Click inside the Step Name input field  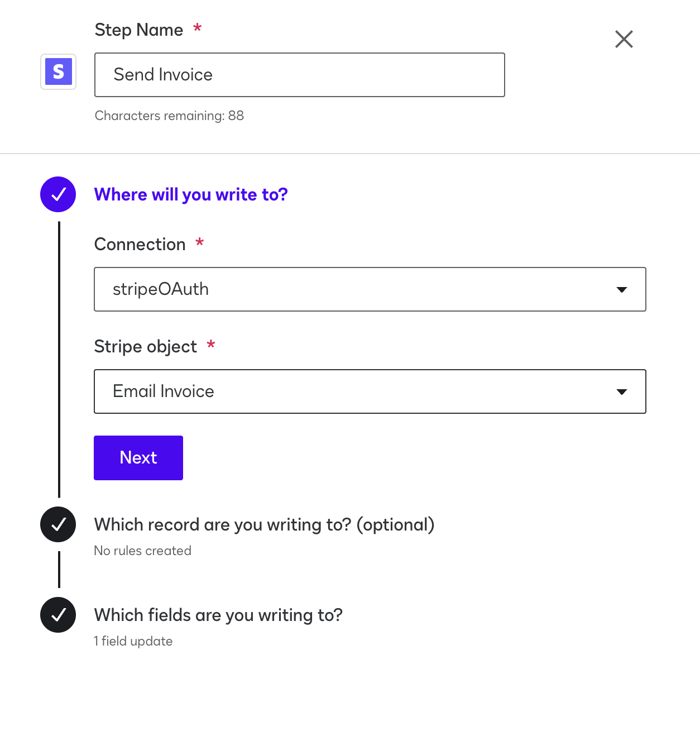pyautogui.click(x=300, y=74)
